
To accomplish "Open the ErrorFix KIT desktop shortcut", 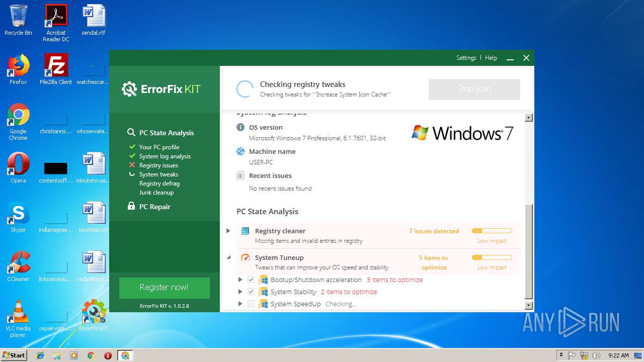I will 94,315.
